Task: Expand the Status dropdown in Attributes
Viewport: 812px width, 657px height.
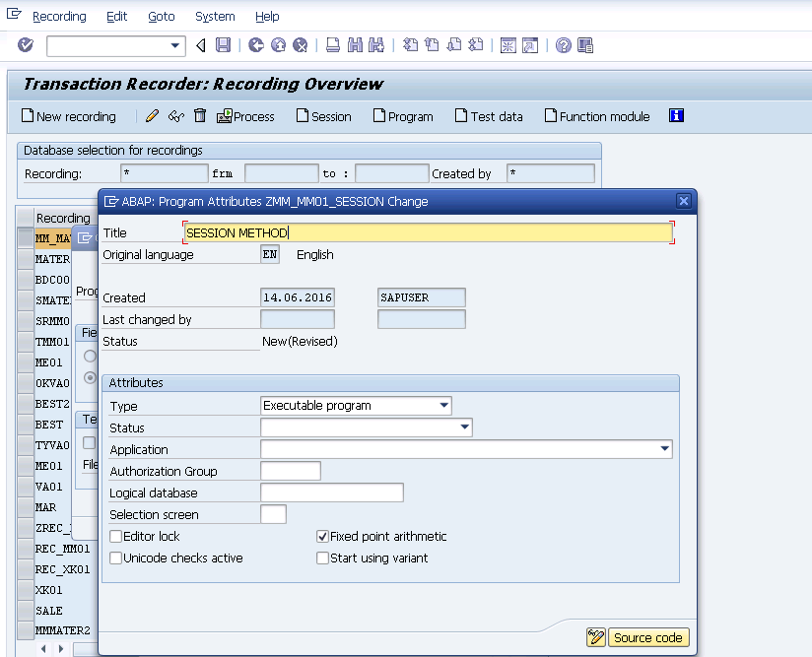Action: point(464,427)
